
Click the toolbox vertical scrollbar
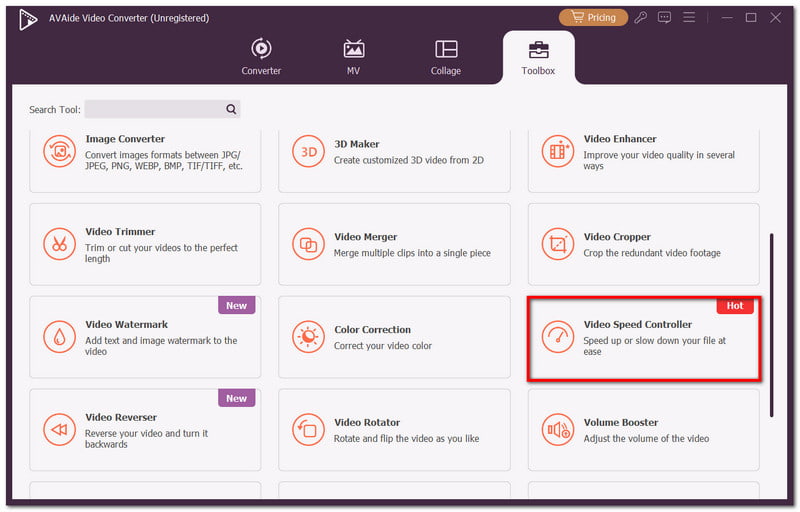(771, 325)
